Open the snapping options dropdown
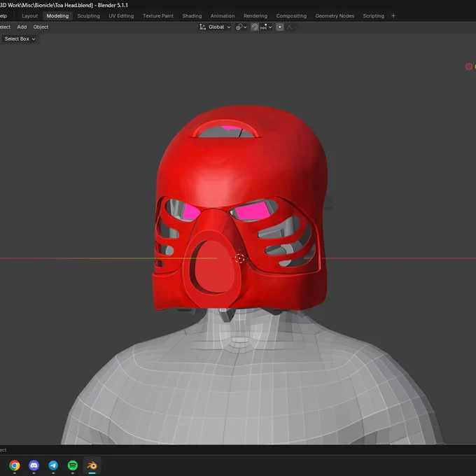 [266, 27]
